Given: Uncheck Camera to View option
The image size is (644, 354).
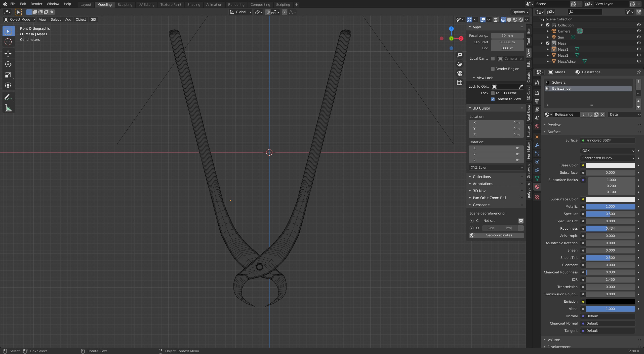Looking at the screenshot, I should tap(493, 99).
